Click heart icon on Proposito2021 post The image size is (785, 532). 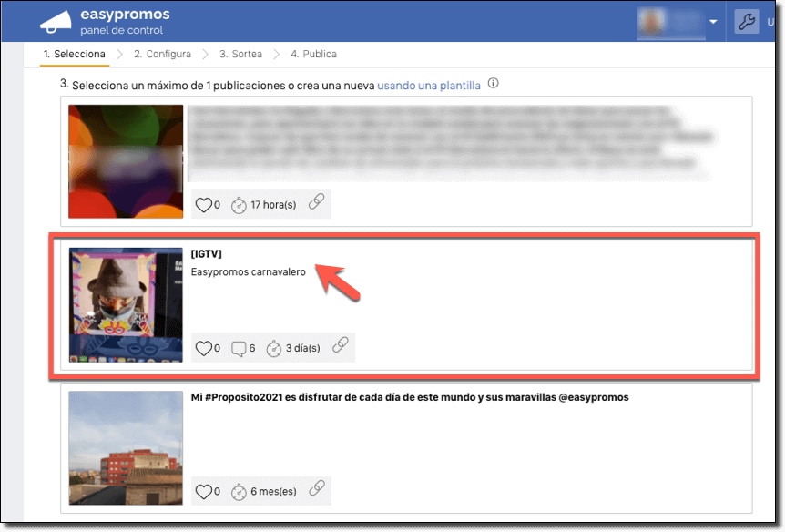coord(203,491)
